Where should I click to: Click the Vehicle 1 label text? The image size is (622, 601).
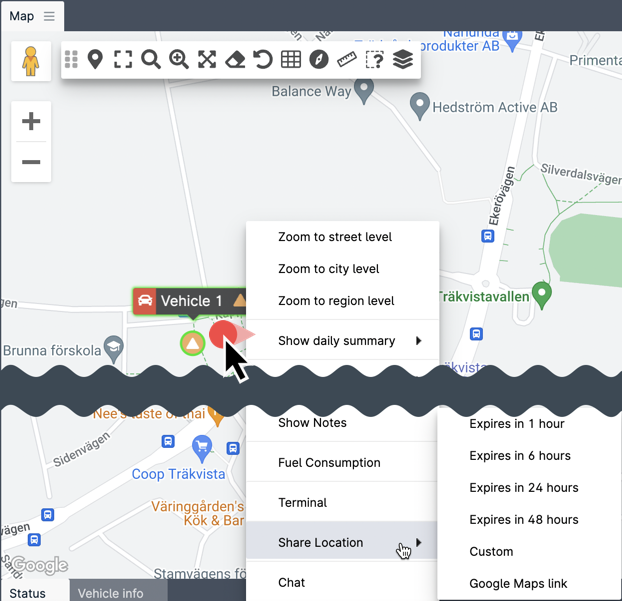[191, 301]
